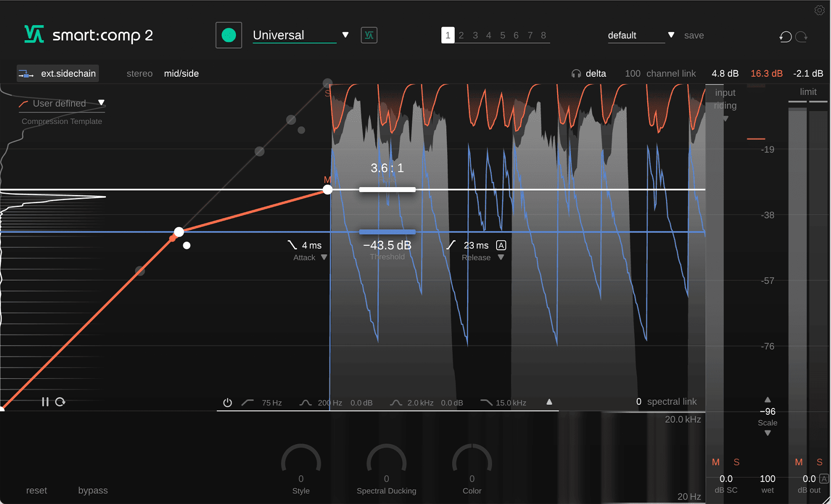The height and width of the screenshot is (504, 831).
Task: Click the redo arrow icon
Action: [x=801, y=36]
